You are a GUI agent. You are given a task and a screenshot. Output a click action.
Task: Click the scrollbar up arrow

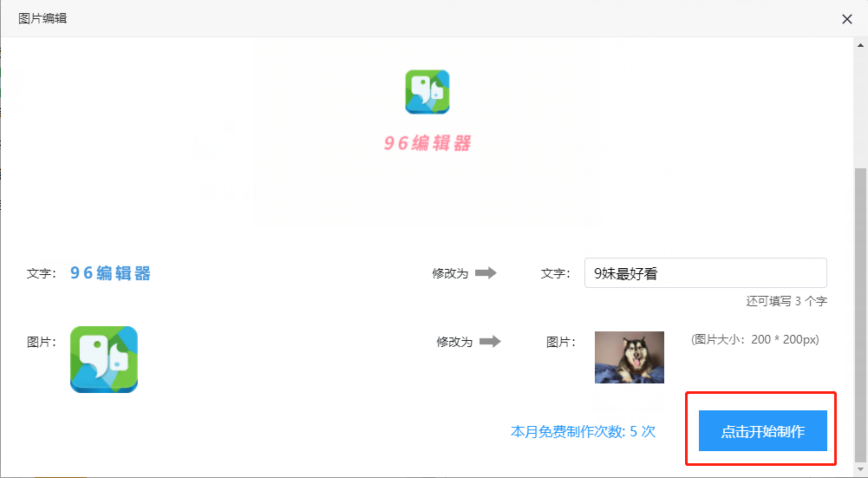[x=861, y=45]
